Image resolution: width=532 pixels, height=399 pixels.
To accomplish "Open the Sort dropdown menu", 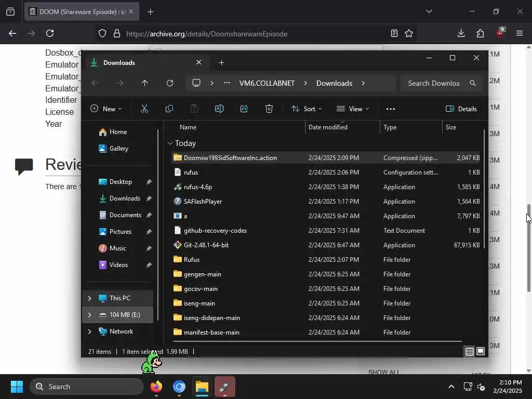I will pyautogui.click(x=307, y=109).
